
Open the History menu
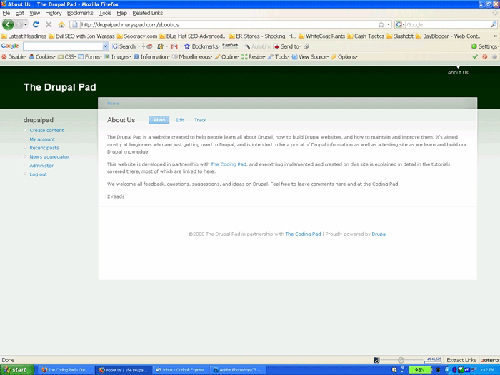click(54, 13)
